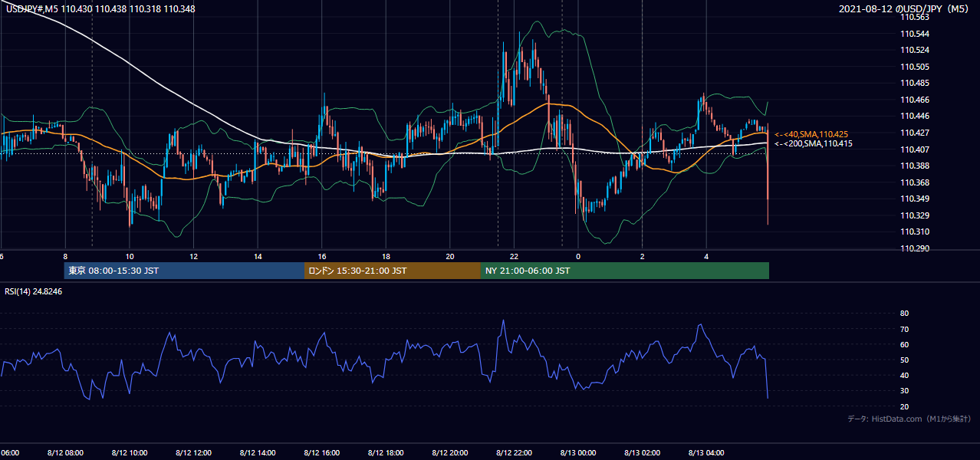Viewport: 980px width, 460px height.
Task: Click the RSI 80 level label
Action: (x=904, y=314)
